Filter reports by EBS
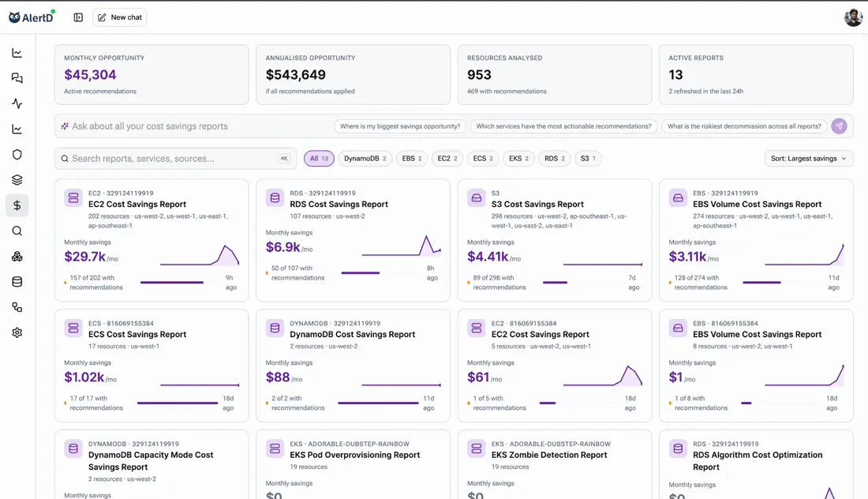 [411, 159]
